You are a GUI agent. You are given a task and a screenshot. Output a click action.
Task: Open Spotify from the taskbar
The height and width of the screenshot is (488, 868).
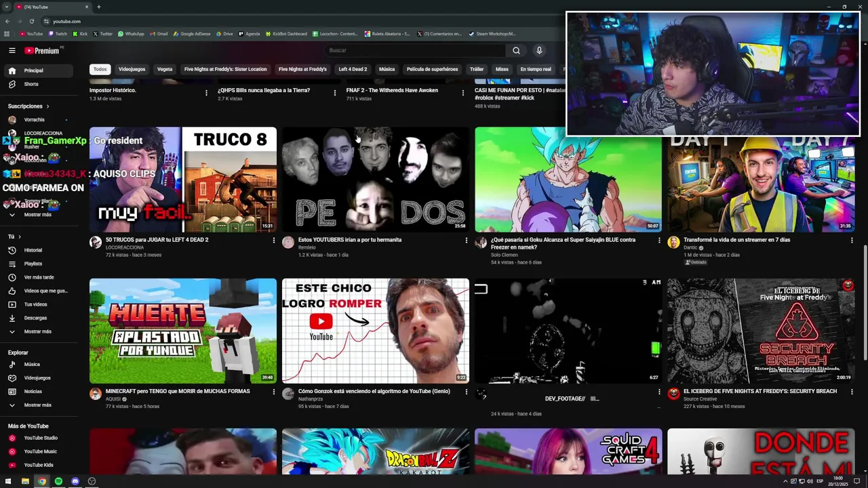pos(58,481)
